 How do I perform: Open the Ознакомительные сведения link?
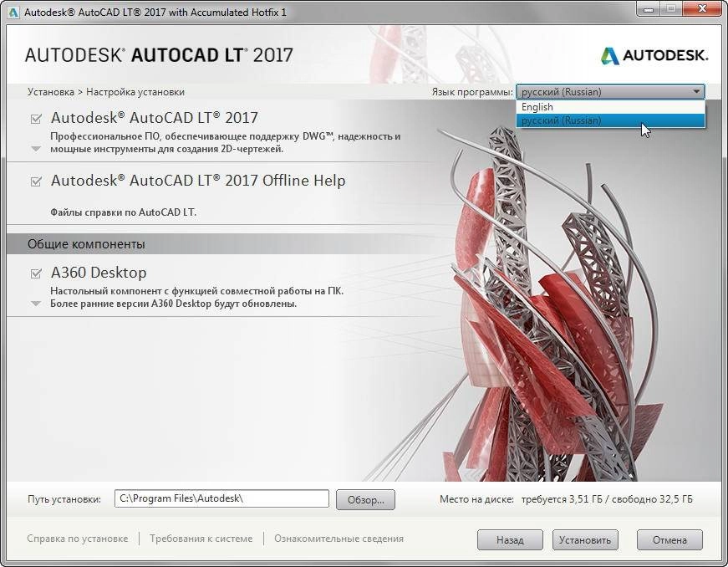339,539
